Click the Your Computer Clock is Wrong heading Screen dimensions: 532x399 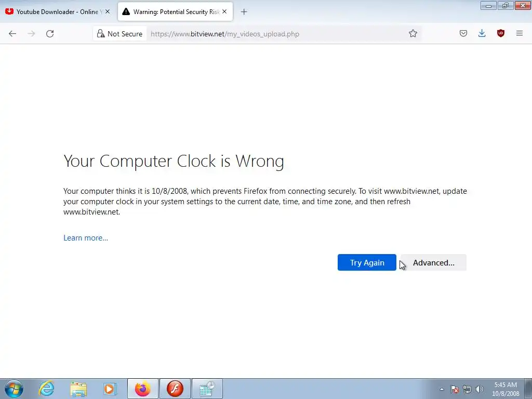[x=174, y=161]
